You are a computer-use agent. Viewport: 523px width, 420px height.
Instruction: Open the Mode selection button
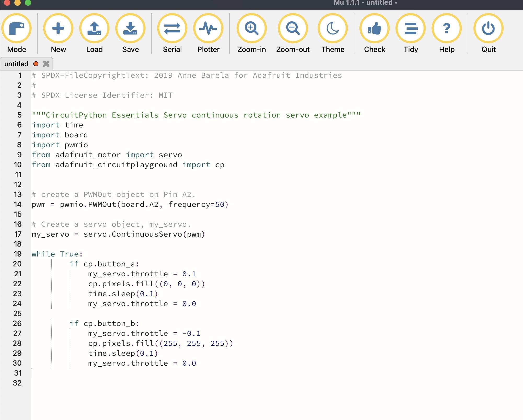pos(16,29)
